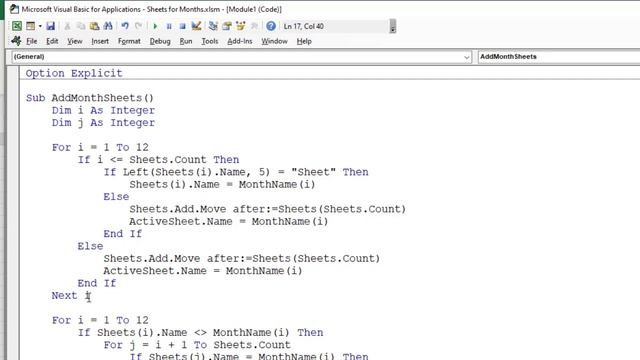Image resolution: width=640 pixels, height=360 pixels.
Task: Click the Cut scissors icon
Action: tap(67, 26)
